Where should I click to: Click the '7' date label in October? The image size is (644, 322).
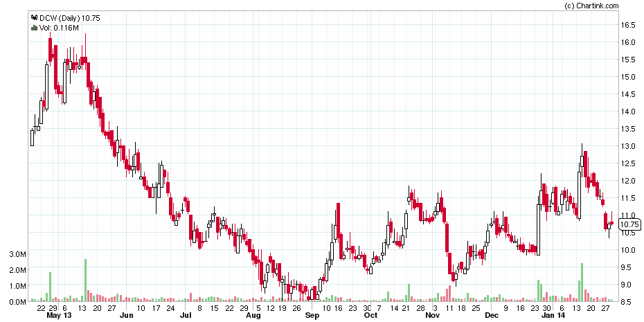point(379,308)
